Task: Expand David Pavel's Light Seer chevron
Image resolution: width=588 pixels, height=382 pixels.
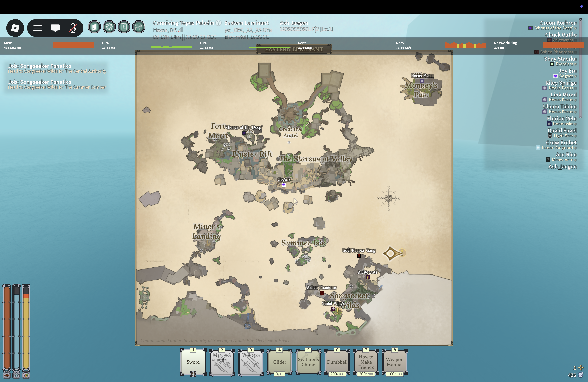Action: [x=575, y=136]
